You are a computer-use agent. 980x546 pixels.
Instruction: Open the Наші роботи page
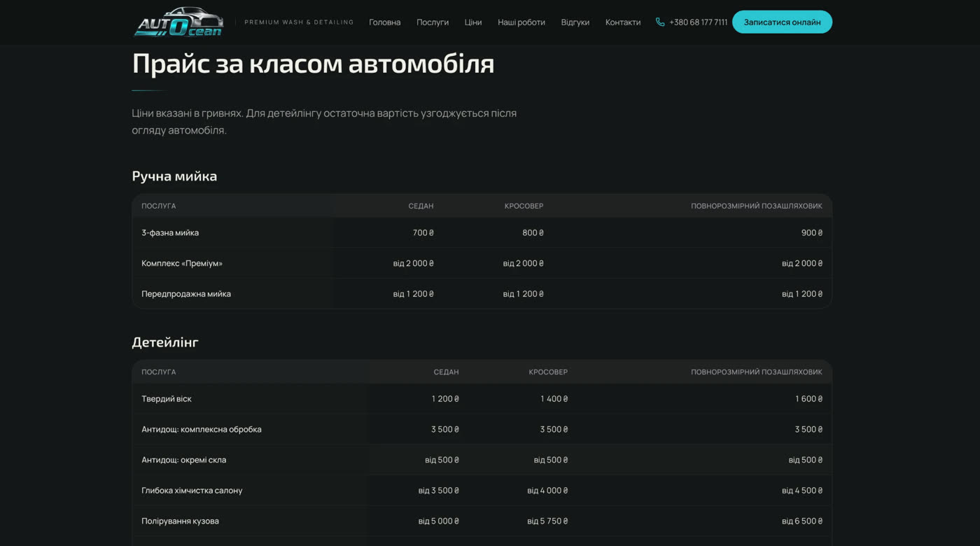click(x=521, y=22)
